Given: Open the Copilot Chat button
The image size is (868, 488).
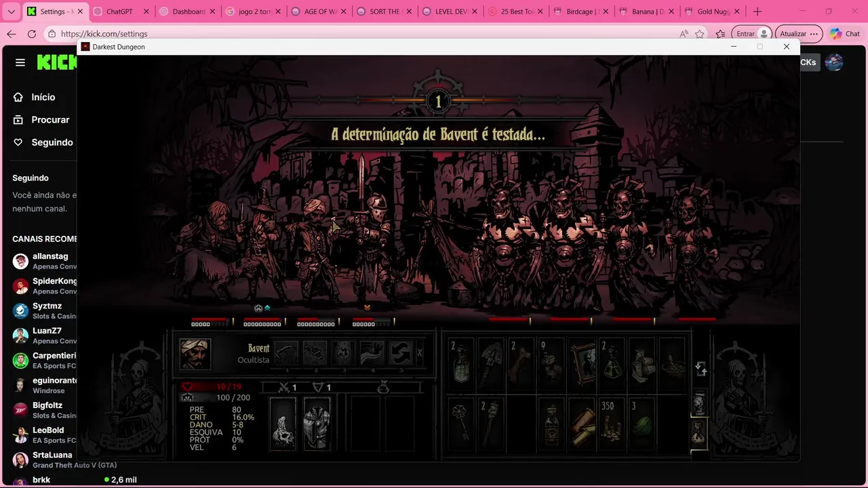Looking at the screenshot, I should (845, 34).
